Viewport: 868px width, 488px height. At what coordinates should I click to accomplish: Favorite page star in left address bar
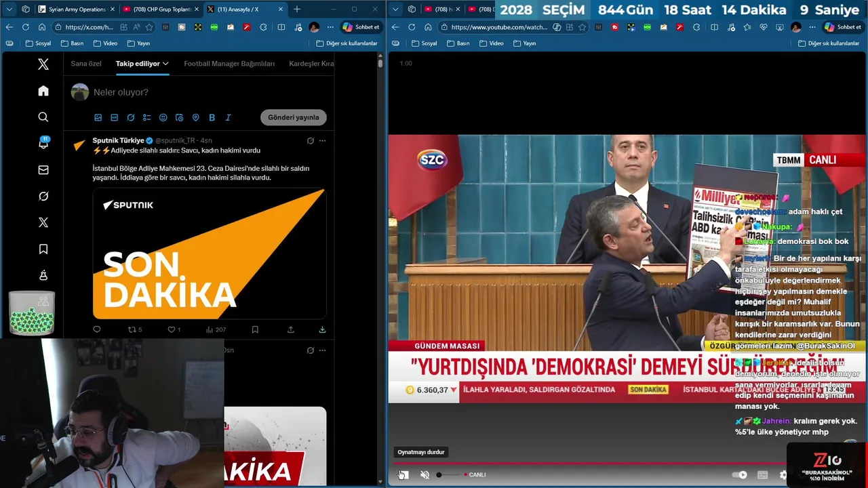[x=149, y=27]
